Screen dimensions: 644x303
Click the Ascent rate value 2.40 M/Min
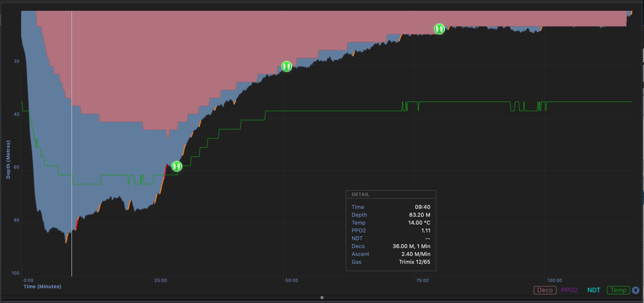coord(415,254)
